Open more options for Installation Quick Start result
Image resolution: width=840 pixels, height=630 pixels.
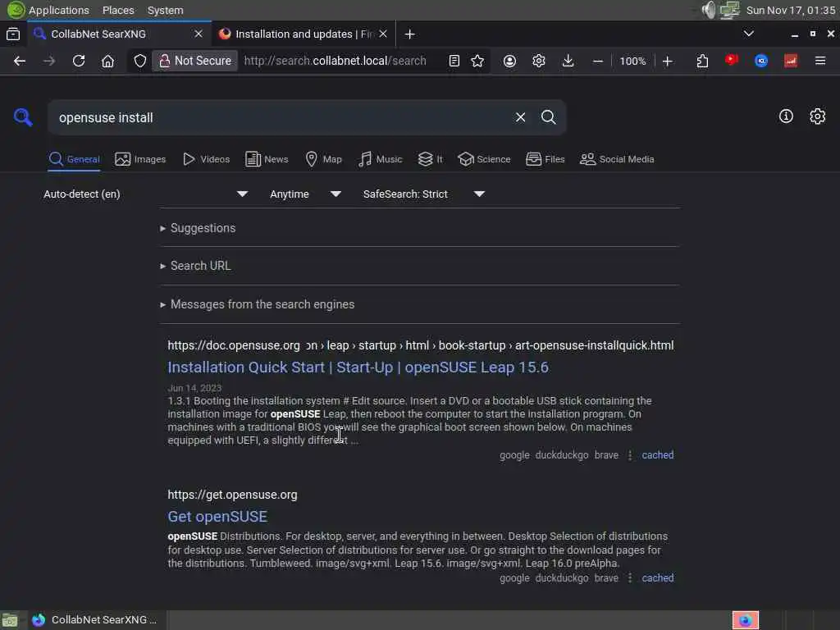(x=630, y=454)
